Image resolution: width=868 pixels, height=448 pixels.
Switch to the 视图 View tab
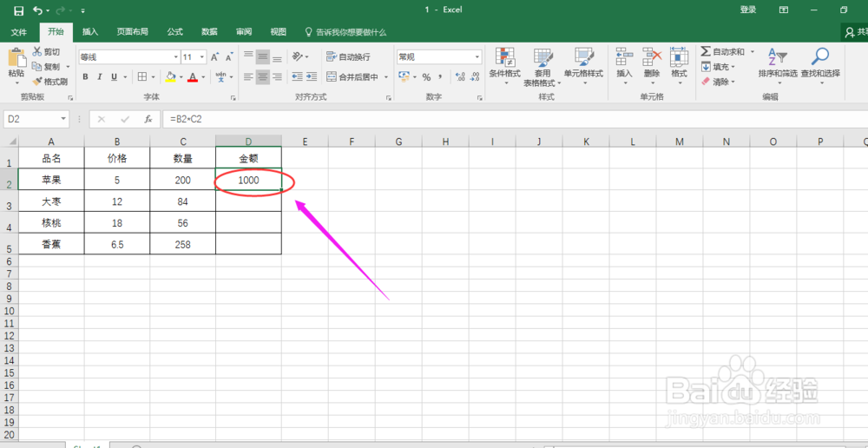[x=278, y=32]
